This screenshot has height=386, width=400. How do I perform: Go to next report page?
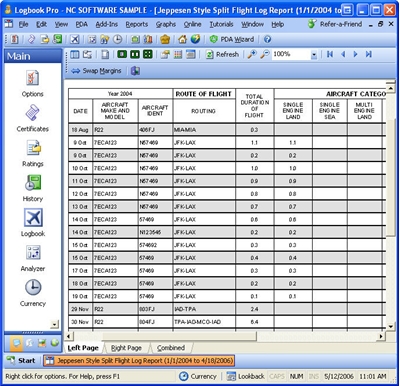tap(355, 54)
